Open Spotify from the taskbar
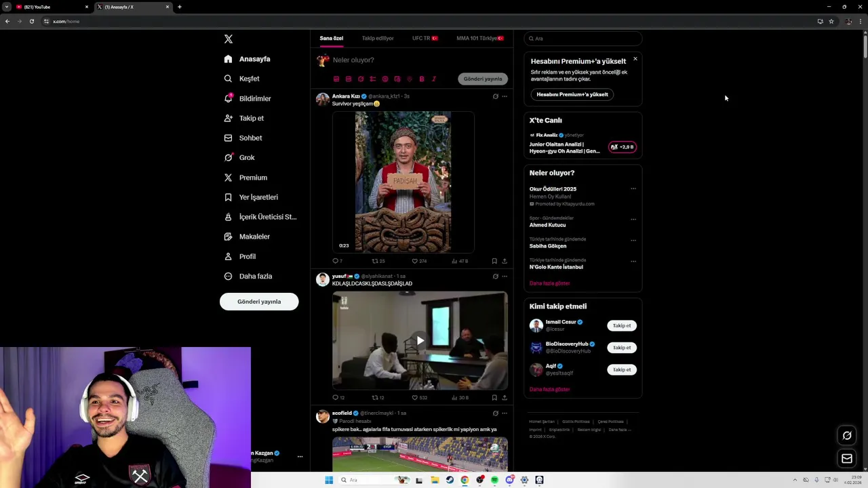Viewport: 868px width, 488px height. pos(494,480)
